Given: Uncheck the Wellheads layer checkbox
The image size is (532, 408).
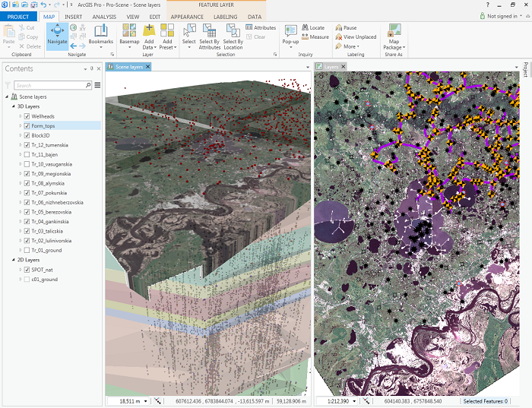Looking at the screenshot, I should (27, 116).
